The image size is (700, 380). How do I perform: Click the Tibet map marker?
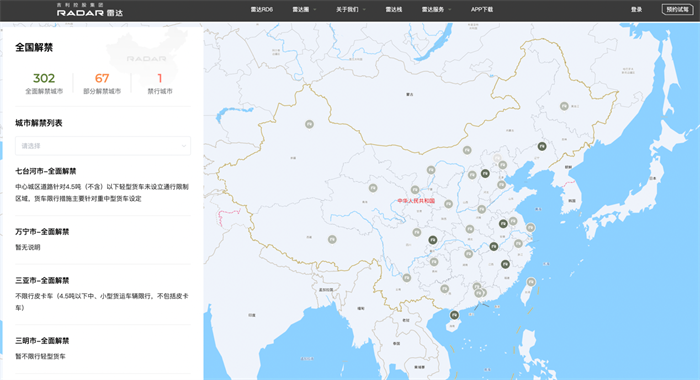332,239
